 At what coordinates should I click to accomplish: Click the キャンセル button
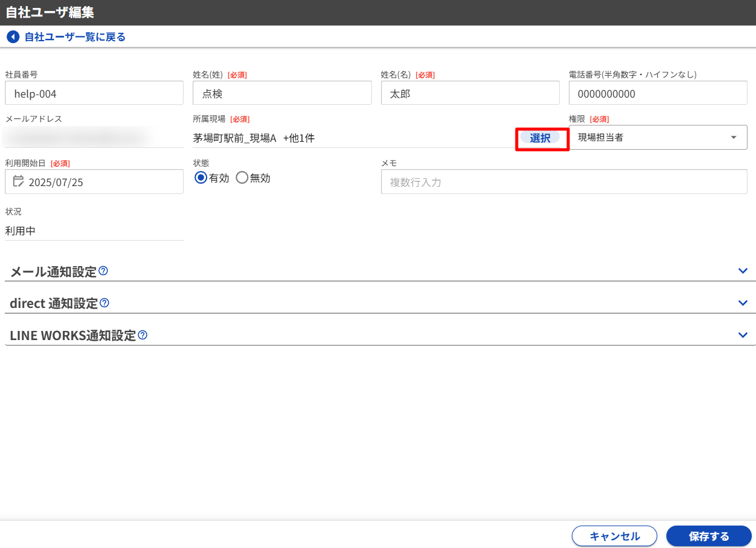(x=614, y=536)
